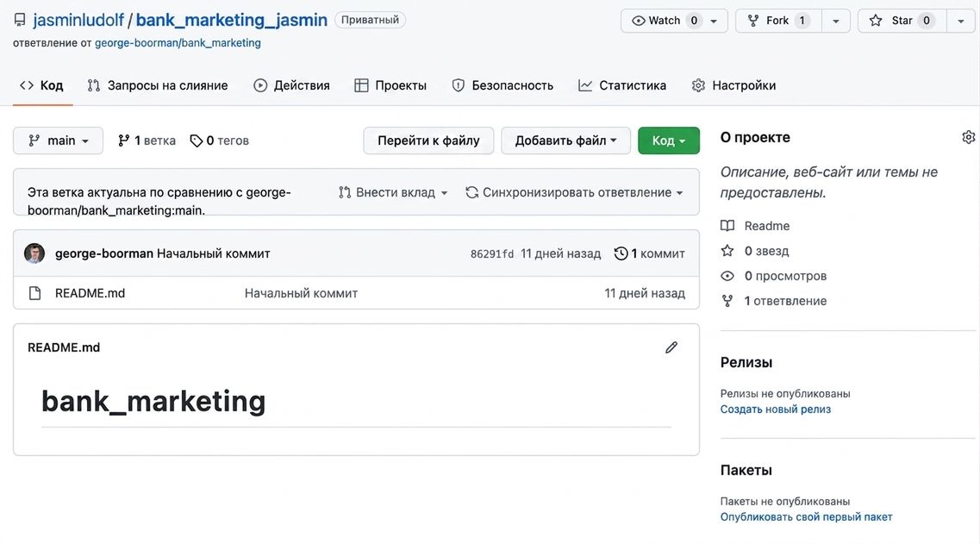980x544 pixels.
Task: Expand the Fork options dropdown arrow
Action: click(x=835, y=21)
